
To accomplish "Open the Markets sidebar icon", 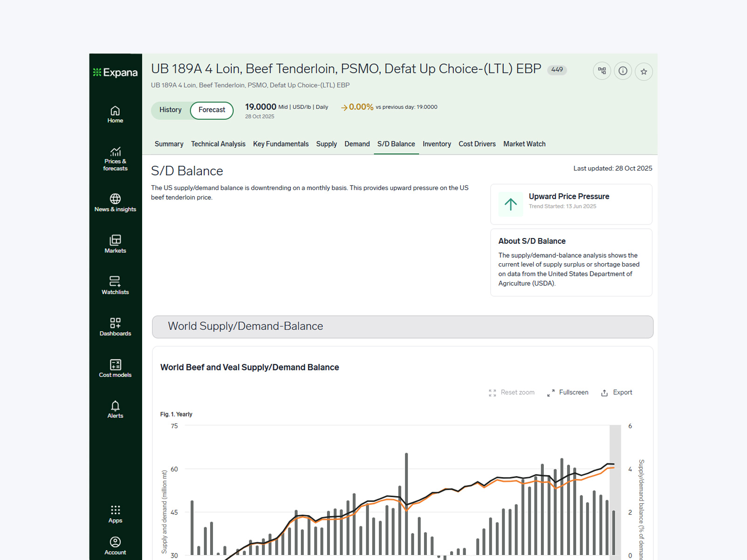I will (115, 244).
